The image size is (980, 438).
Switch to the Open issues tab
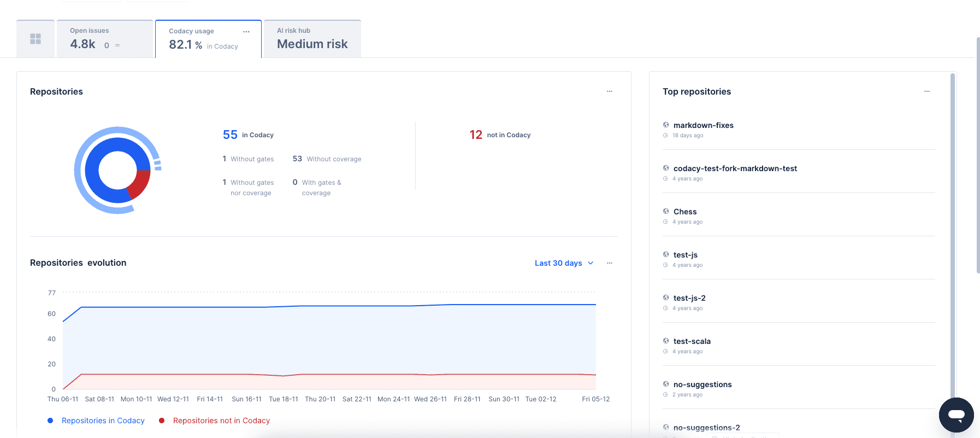[x=105, y=39]
